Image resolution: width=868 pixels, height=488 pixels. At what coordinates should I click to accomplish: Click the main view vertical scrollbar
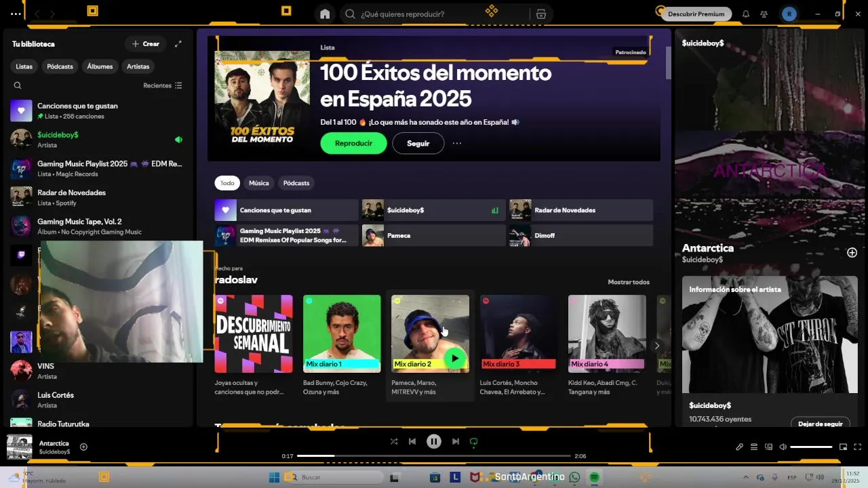pyautogui.click(x=668, y=62)
